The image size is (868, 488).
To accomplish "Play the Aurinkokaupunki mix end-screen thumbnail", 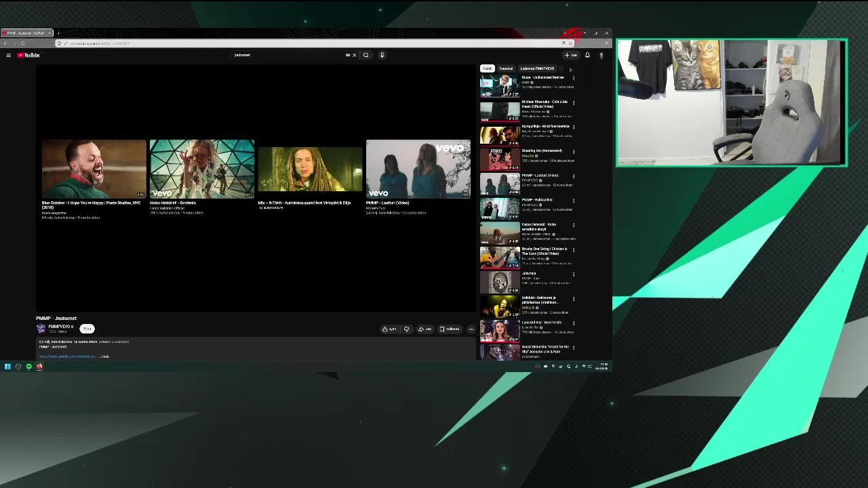I will pos(310,169).
